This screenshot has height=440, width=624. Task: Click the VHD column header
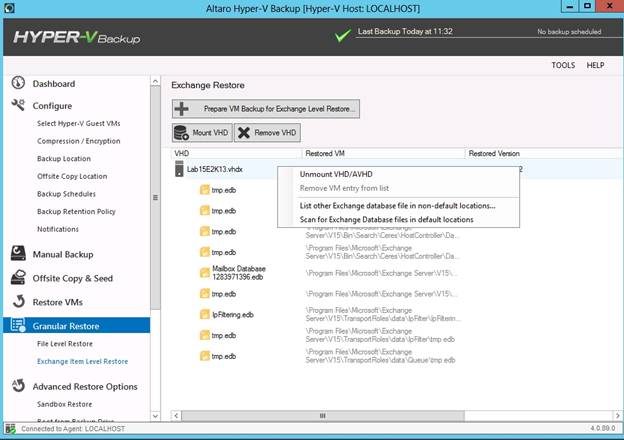point(236,153)
